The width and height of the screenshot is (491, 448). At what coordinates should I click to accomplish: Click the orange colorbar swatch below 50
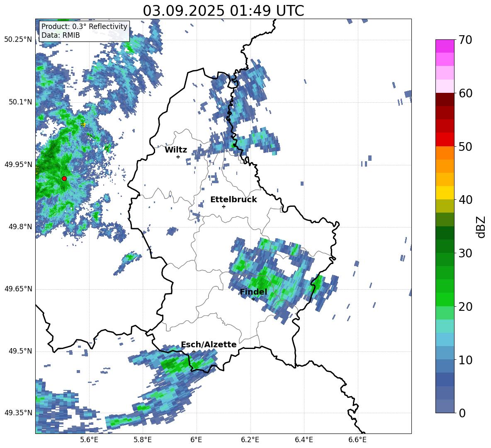click(445, 153)
